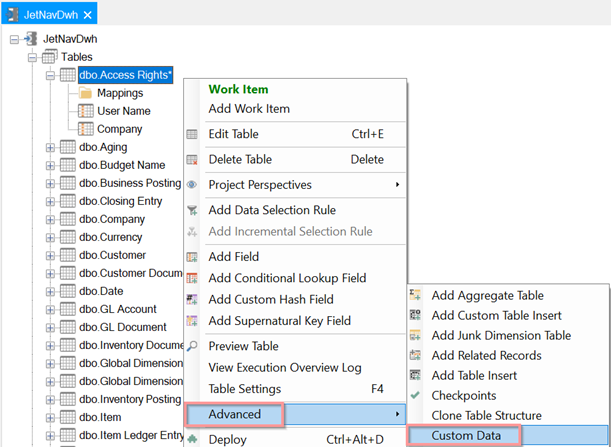Toggle the Checkpoints checkmark option
Image resolution: width=611 pixels, height=447 pixels.
click(x=415, y=395)
